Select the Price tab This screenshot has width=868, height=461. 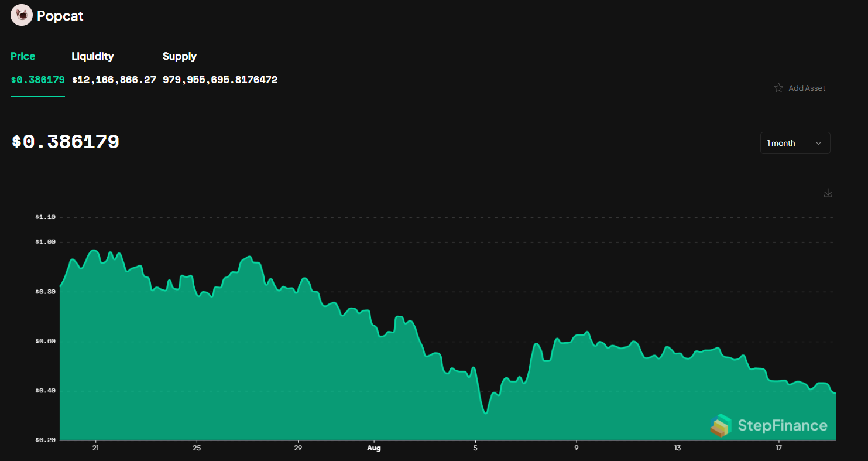coord(23,56)
